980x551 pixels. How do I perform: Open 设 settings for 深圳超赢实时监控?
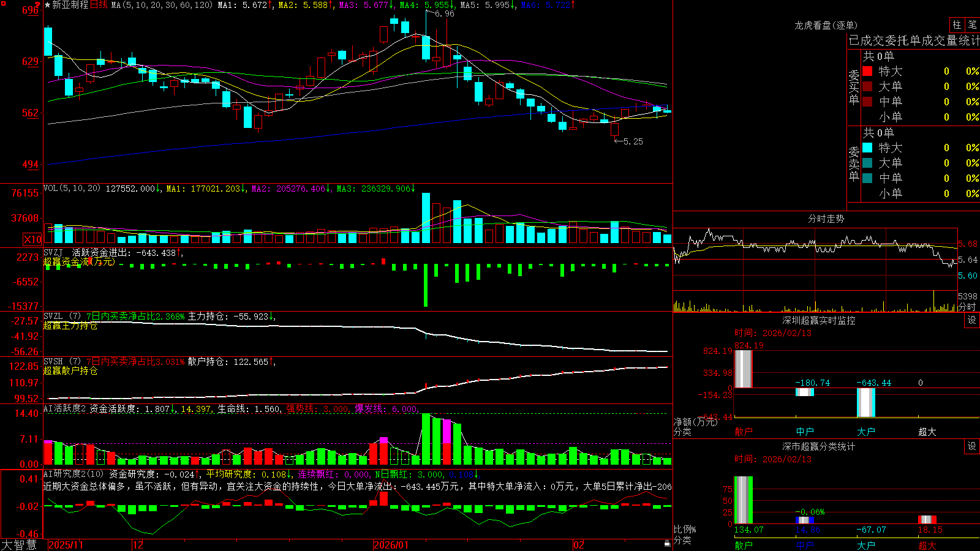[x=972, y=320]
